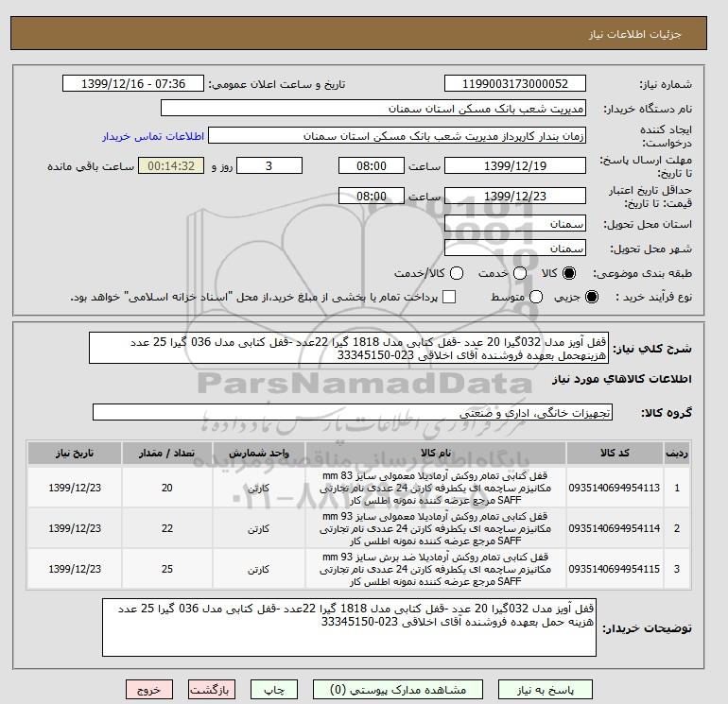Screen dimensions: 728x704
Task: Click the جزئیات اطلاعات نیاز page title
Action: (634, 34)
